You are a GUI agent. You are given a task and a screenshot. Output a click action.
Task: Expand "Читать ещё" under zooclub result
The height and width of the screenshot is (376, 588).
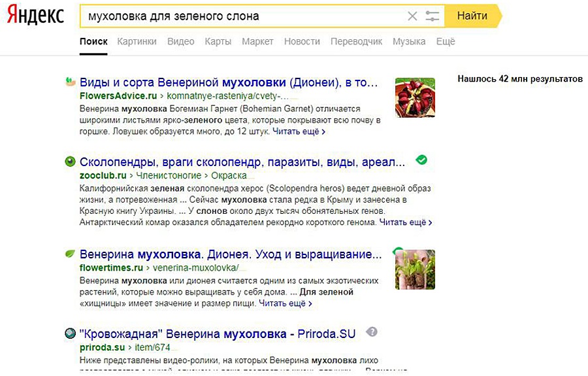pyautogui.click(x=406, y=222)
